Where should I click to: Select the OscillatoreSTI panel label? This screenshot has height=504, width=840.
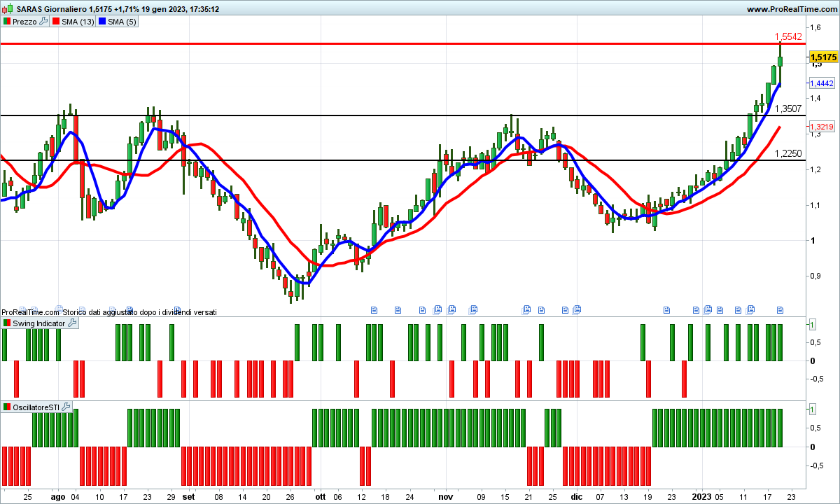click(x=36, y=407)
